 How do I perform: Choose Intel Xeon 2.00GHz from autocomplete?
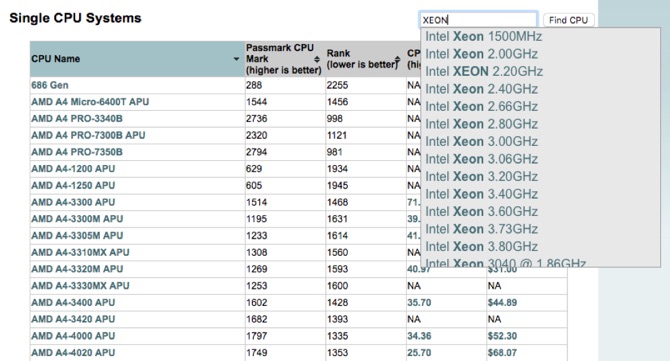point(540,54)
